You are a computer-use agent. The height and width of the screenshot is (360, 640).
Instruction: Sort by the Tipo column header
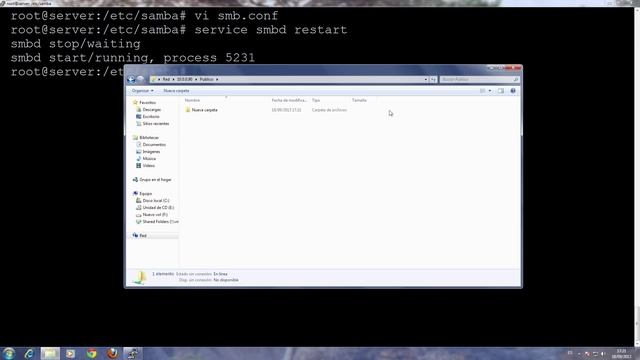click(316, 100)
